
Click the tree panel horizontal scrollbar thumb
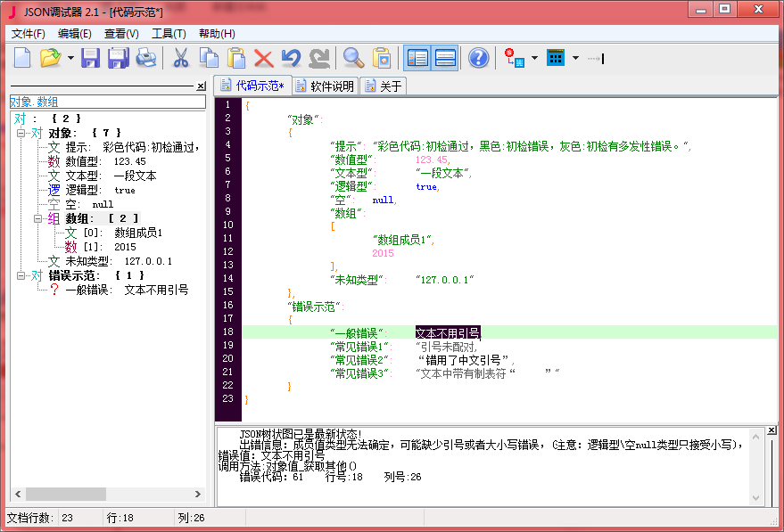[x=66, y=494]
